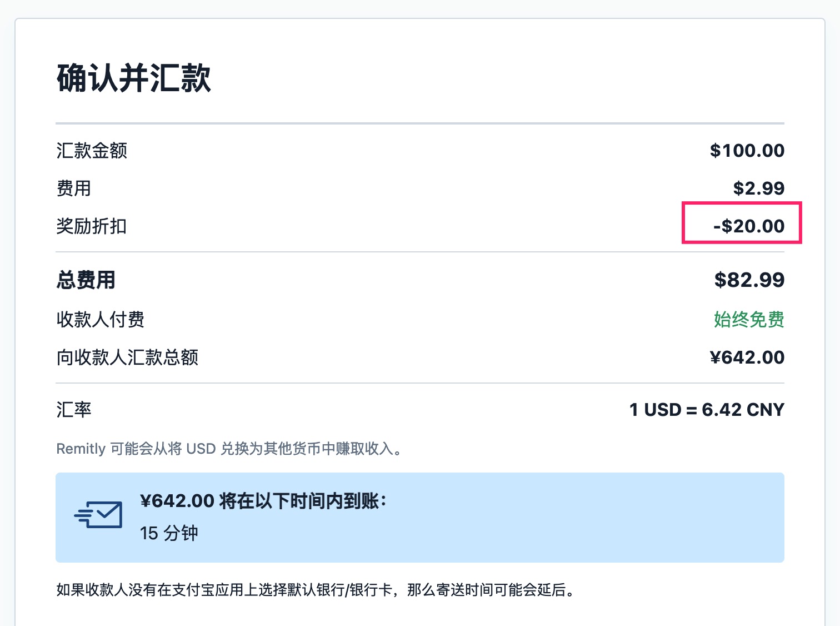Click the envelope delivery icon in blue box
Screen dimensions: 840x626
(99, 516)
